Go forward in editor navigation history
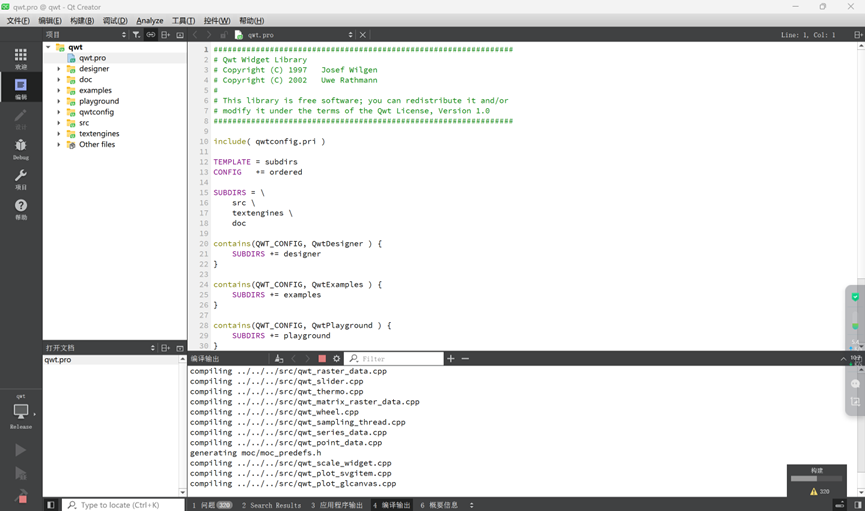Screen dimensions: 865x511 pos(209,35)
